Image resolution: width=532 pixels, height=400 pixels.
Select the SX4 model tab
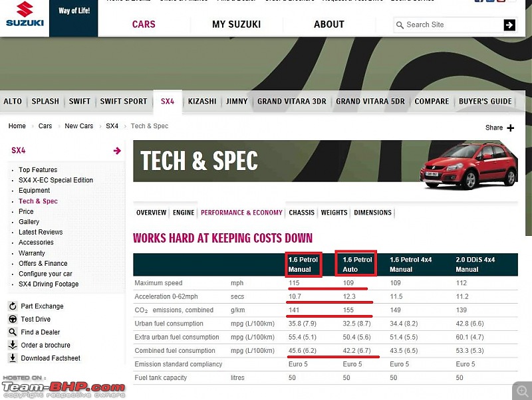(x=168, y=102)
